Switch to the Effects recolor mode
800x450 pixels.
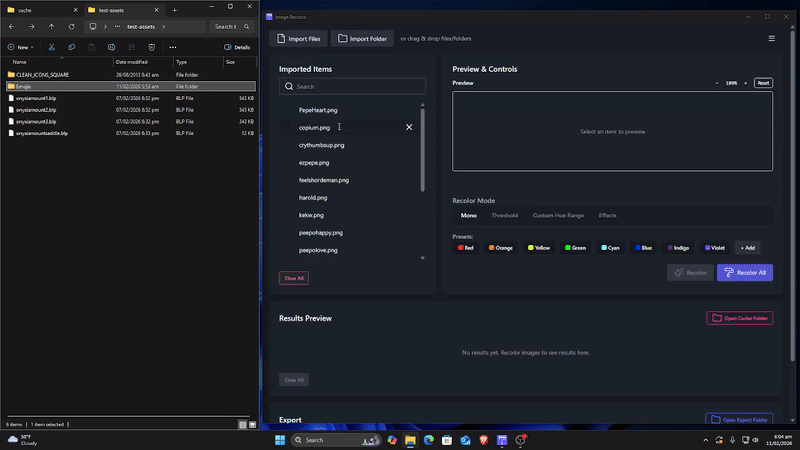[x=607, y=215]
